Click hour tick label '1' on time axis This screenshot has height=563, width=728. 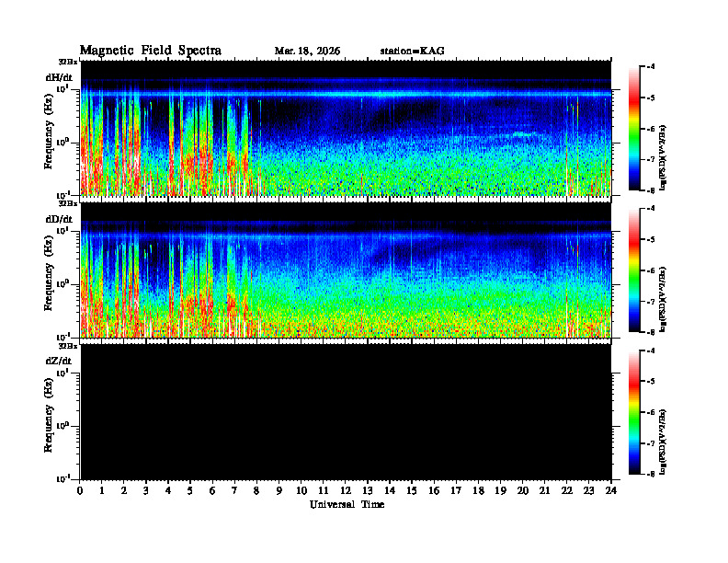coord(102,491)
